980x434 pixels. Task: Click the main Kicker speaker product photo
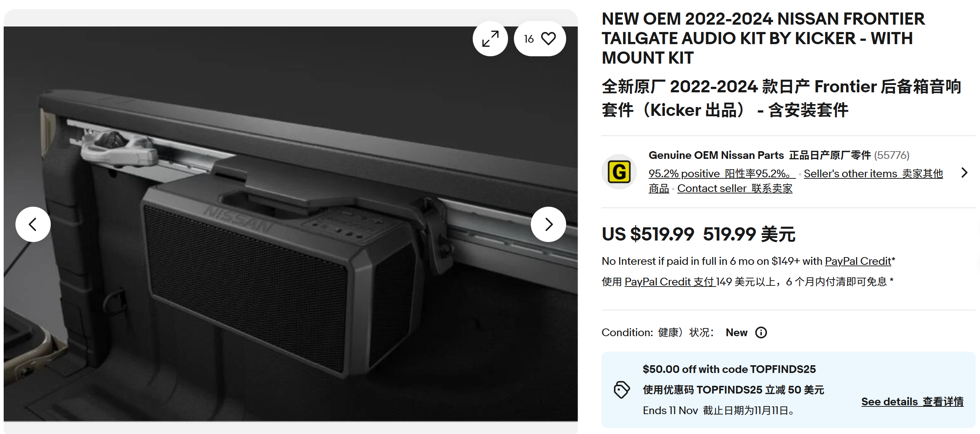pos(291,224)
